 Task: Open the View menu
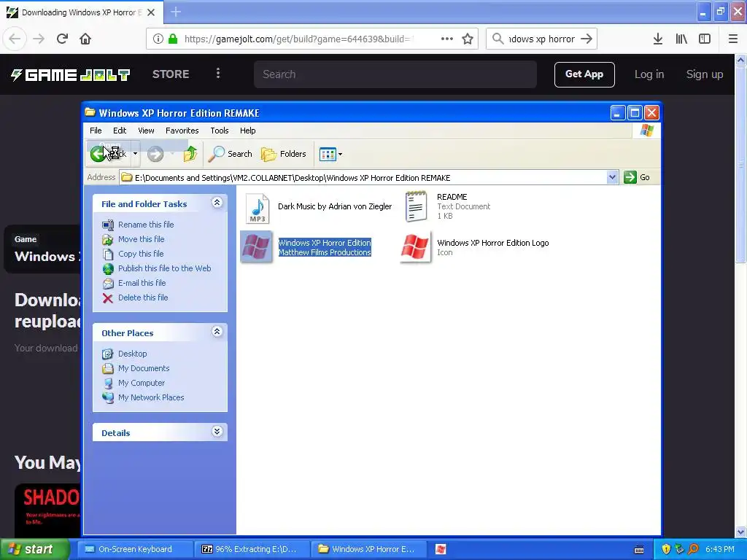point(146,131)
